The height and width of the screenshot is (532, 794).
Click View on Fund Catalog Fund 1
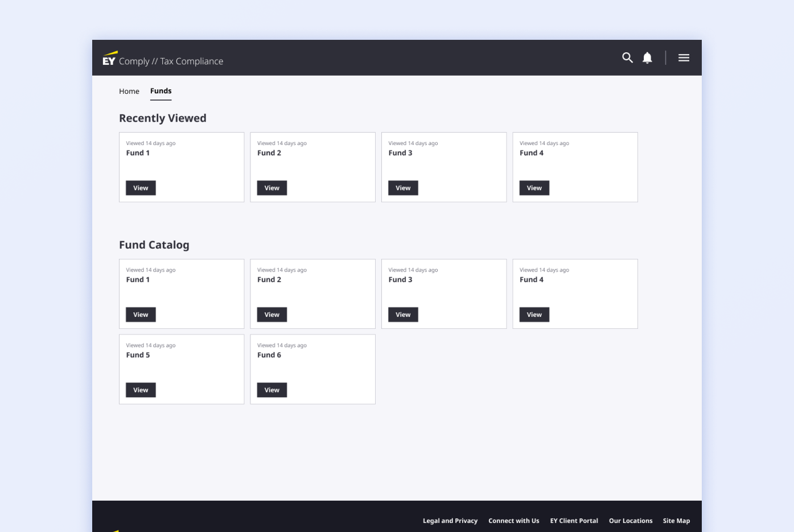click(x=141, y=315)
